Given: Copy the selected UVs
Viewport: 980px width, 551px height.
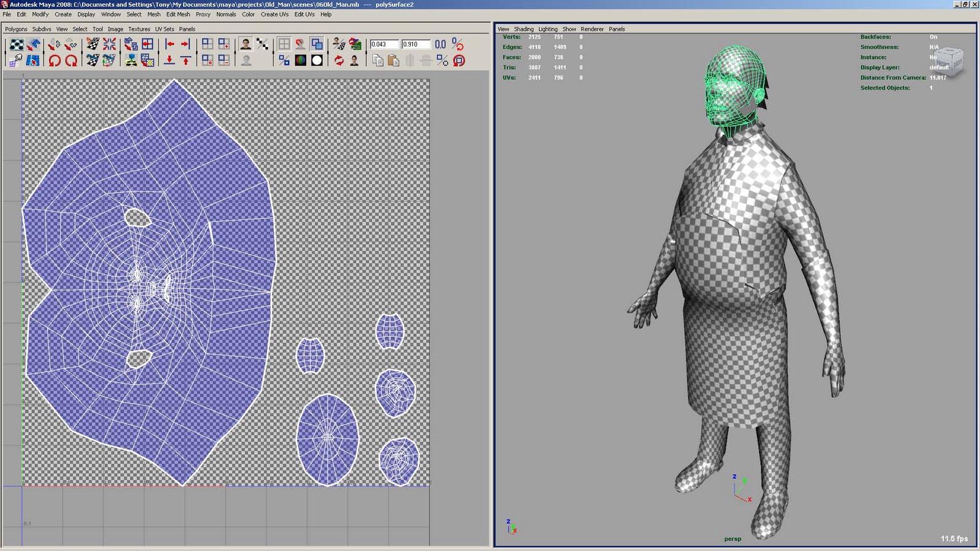Looking at the screenshot, I should tap(377, 61).
